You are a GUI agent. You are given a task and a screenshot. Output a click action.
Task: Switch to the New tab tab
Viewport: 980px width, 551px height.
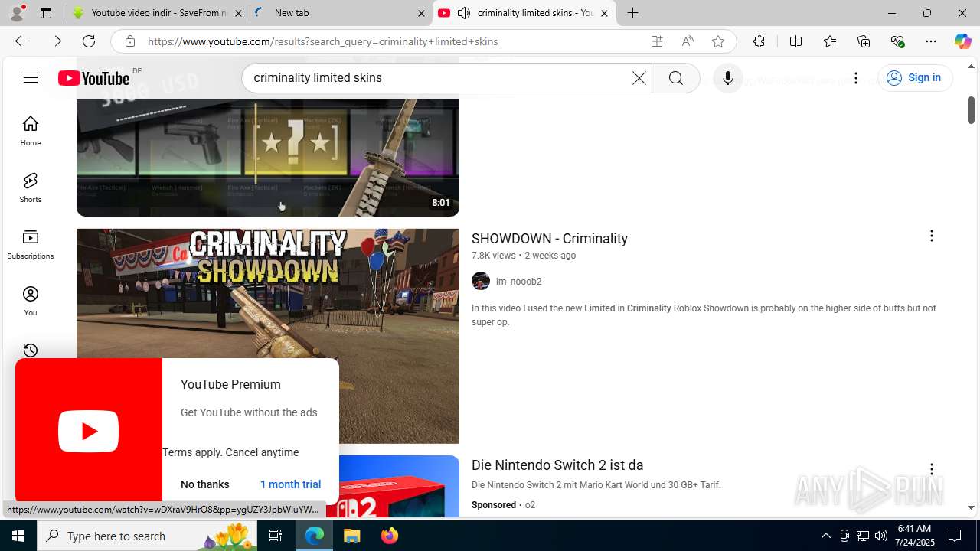click(341, 13)
